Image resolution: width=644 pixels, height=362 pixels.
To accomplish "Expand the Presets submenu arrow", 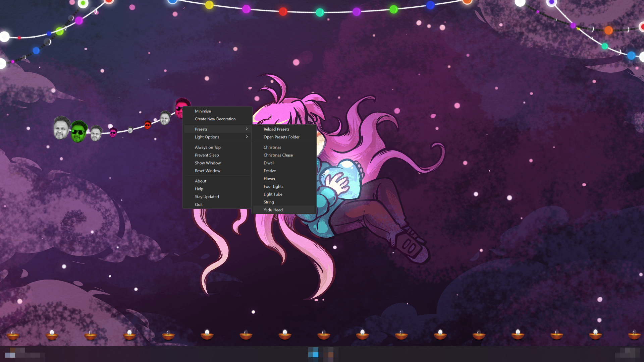I will coord(247,129).
